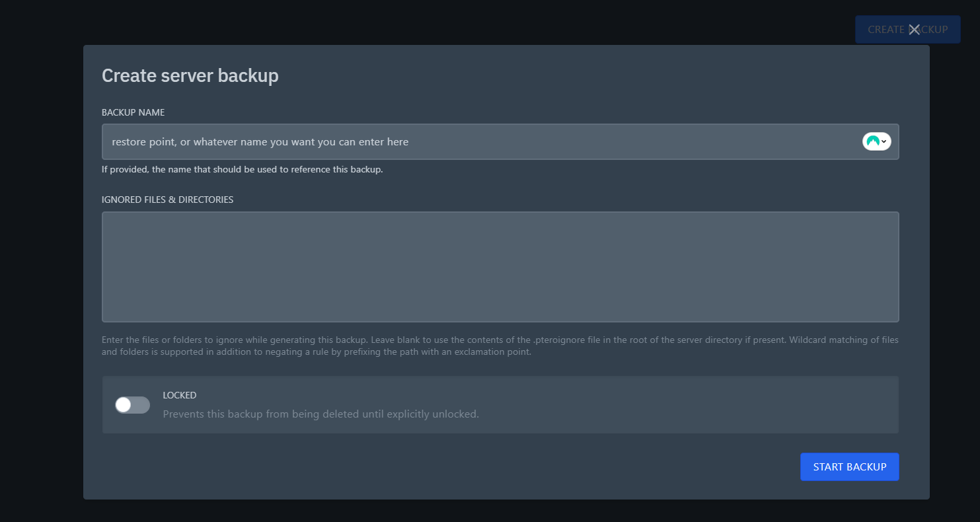Expand the small chevron beside the password manager icon
The height and width of the screenshot is (522, 980).
point(884,141)
